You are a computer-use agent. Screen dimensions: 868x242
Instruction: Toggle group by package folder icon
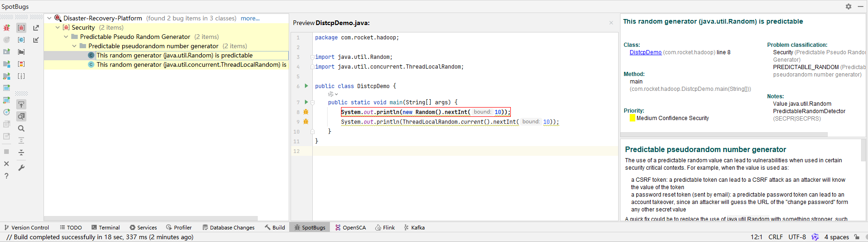(21, 52)
